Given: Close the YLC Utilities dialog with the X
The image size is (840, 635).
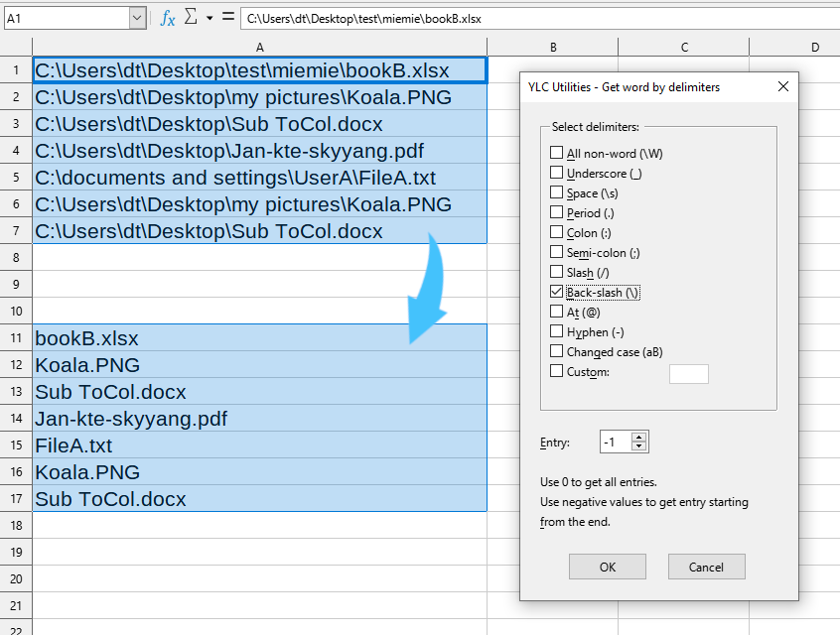Looking at the screenshot, I should pyautogui.click(x=783, y=86).
